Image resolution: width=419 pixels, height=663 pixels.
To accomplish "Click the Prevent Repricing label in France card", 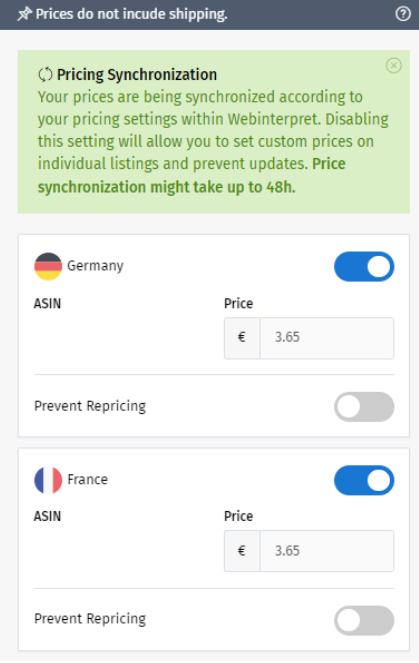I will [x=90, y=619].
